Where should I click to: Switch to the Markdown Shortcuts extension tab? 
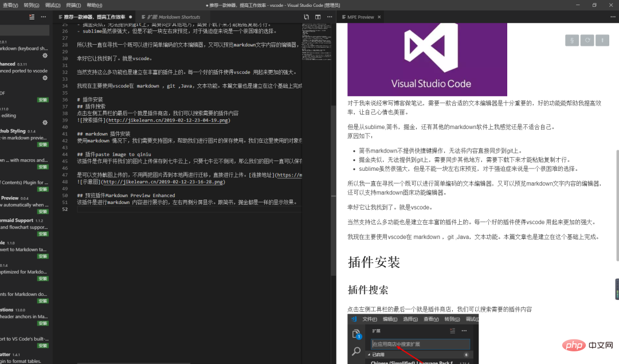[x=173, y=17]
